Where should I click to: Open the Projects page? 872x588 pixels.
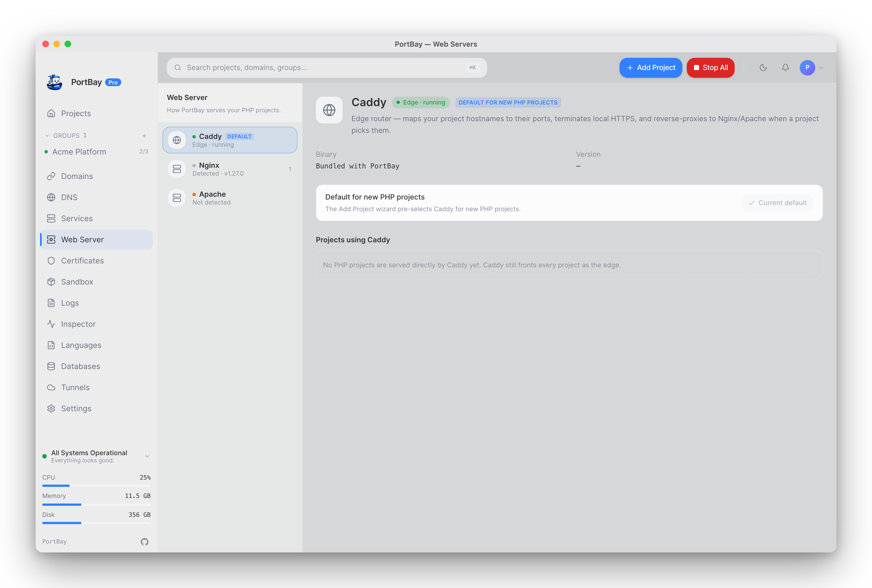coord(97,113)
